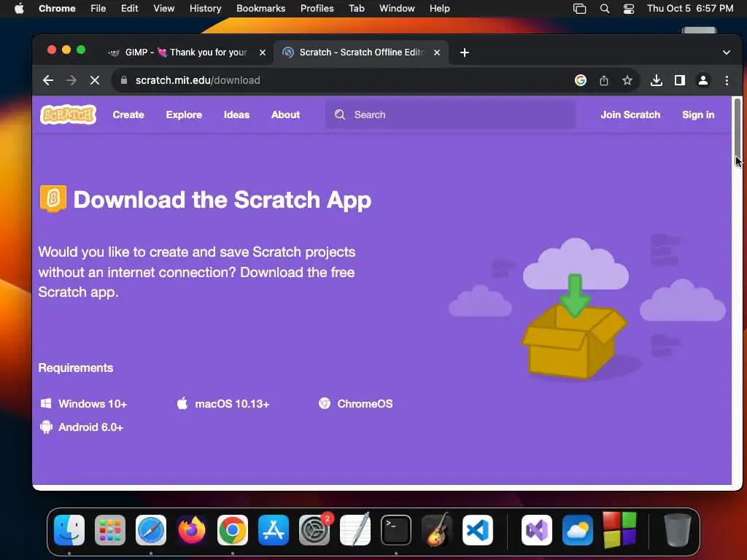This screenshot has height=560, width=747.
Task: Click the Chrome icon in the Dock
Action: [x=233, y=530]
